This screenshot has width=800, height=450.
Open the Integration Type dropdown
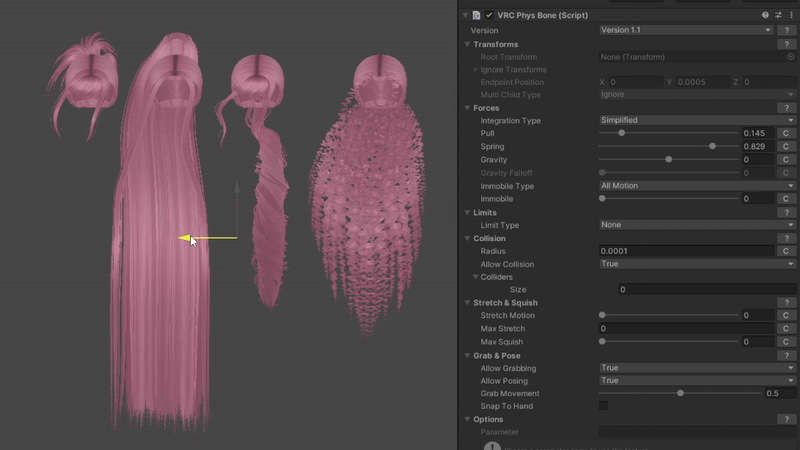pos(685,120)
